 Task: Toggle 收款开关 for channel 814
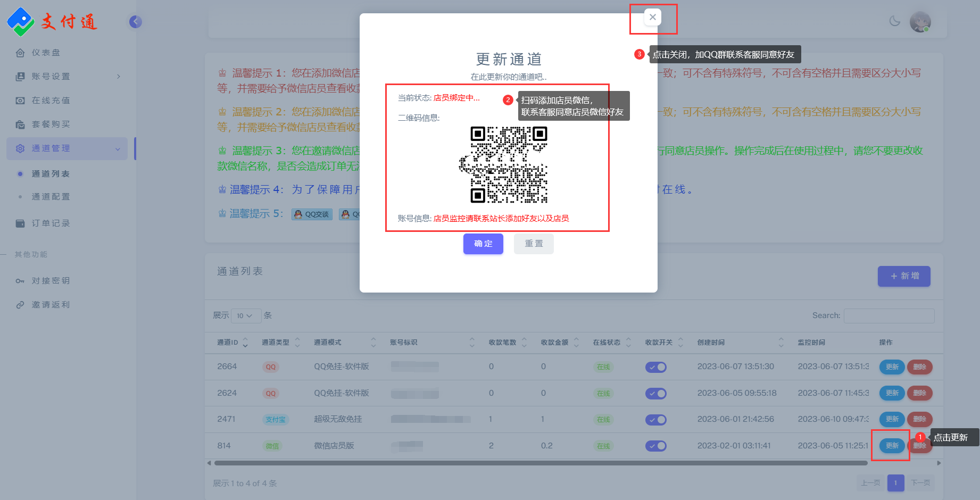[655, 446]
